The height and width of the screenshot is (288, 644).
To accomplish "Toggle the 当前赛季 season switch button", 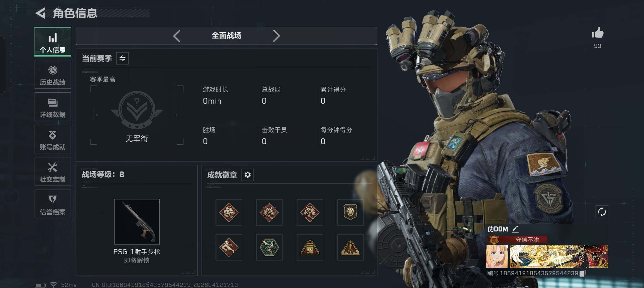I will coord(123,58).
